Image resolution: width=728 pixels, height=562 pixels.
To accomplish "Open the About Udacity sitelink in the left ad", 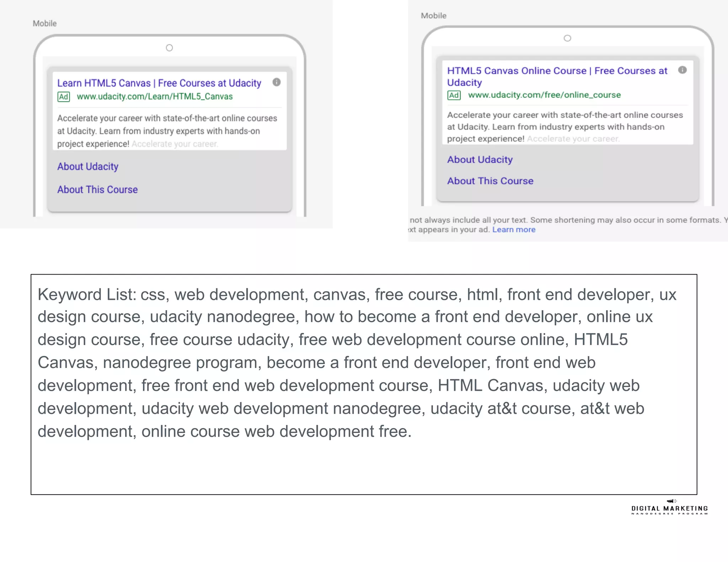I will 88,167.
